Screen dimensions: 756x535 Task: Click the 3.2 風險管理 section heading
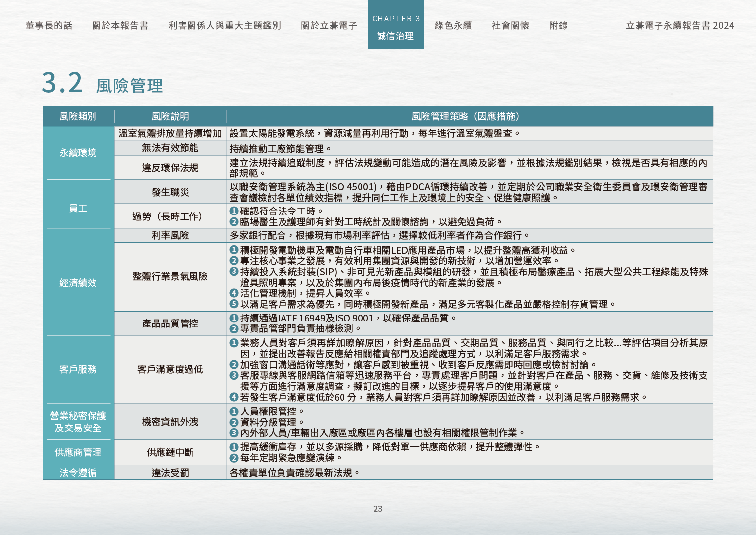point(102,83)
